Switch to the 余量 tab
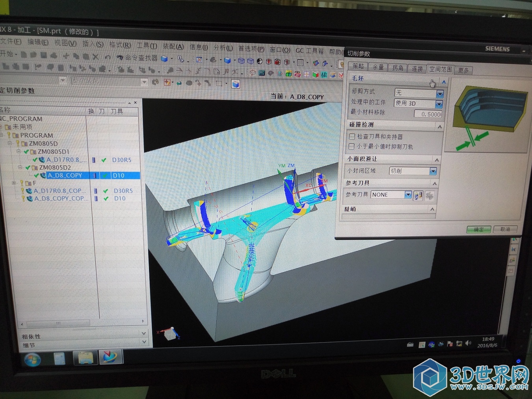 pyautogui.click(x=378, y=67)
